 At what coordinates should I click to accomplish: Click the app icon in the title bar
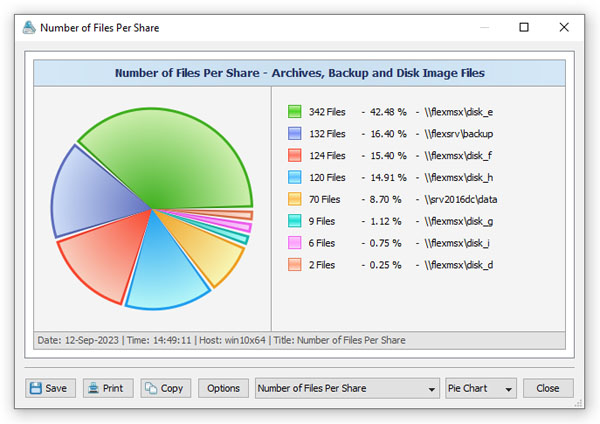point(33,28)
